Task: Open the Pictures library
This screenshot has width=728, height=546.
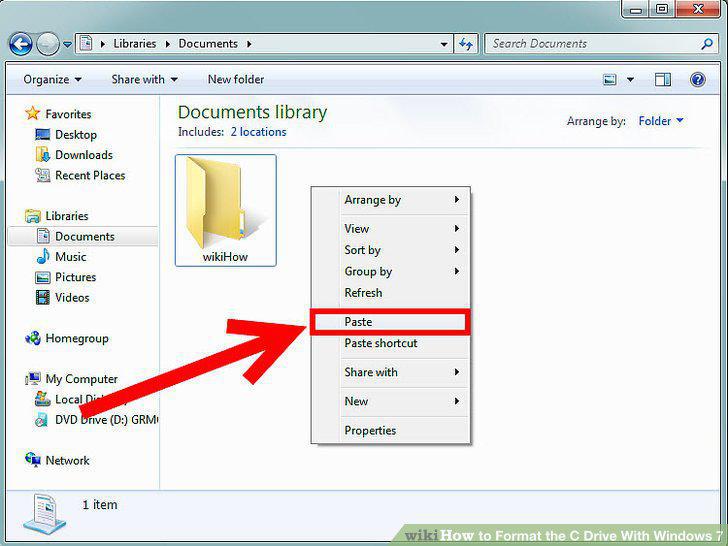Action: click(x=75, y=277)
